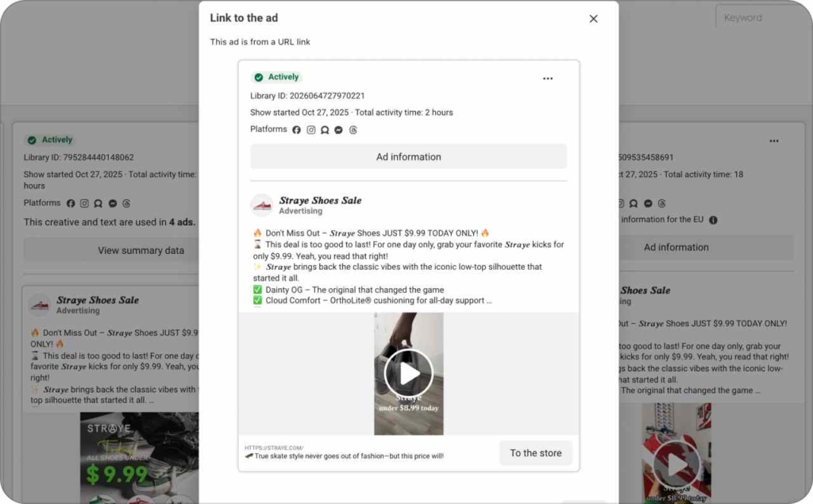Open the HTTPS://STRAYE.COM/ link
813x504 pixels.
274,448
